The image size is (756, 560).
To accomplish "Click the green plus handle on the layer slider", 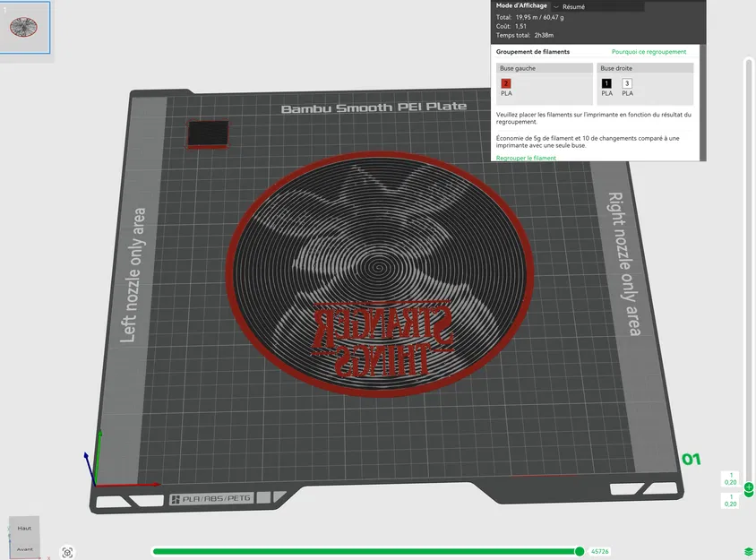I will pyautogui.click(x=749, y=487).
